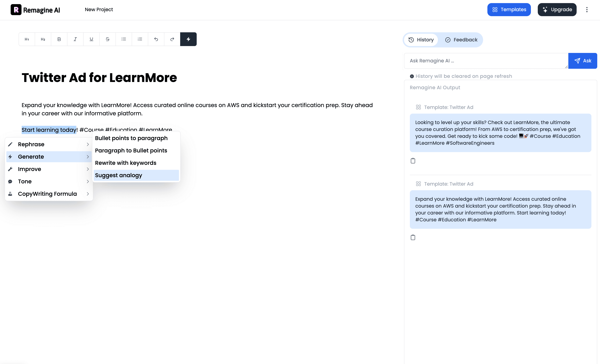Expand the Tone chevron arrow

[x=88, y=181]
